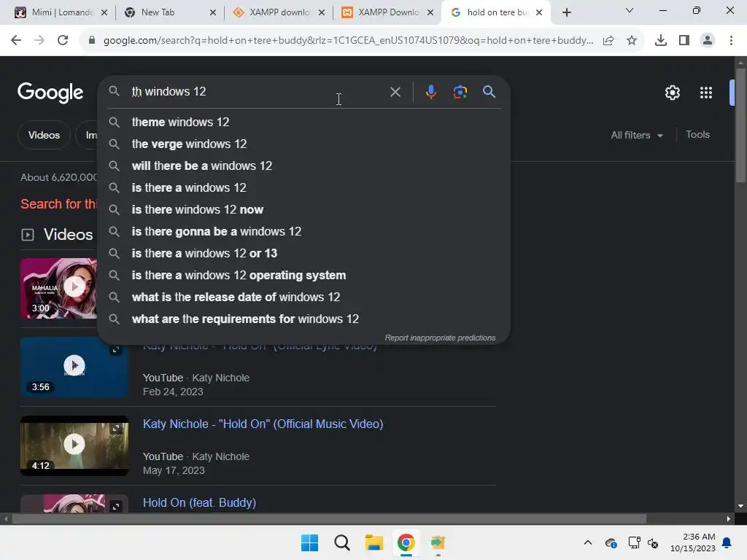Screen dimensions: 747x560
Task: Open the Tools button
Action: coord(697,135)
